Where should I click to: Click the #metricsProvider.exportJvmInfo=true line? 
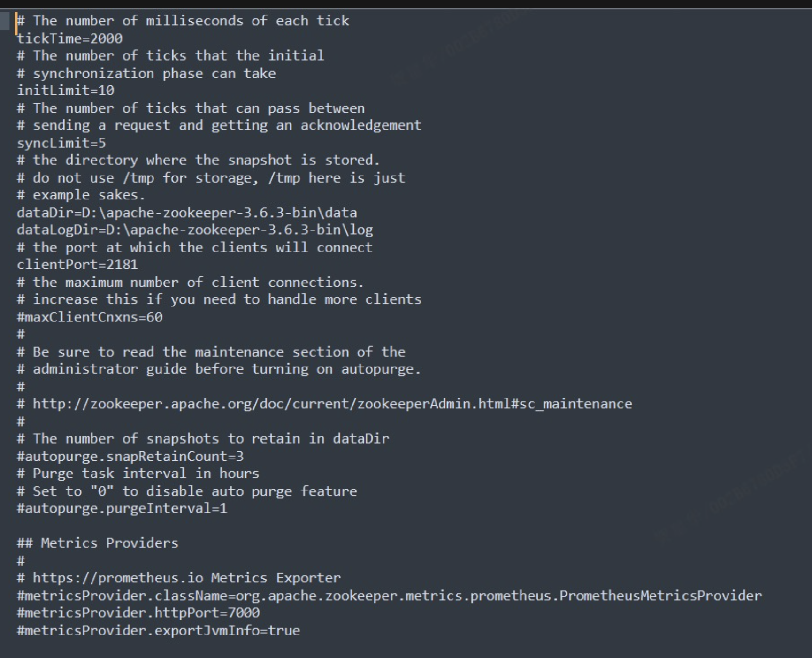tap(158, 630)
